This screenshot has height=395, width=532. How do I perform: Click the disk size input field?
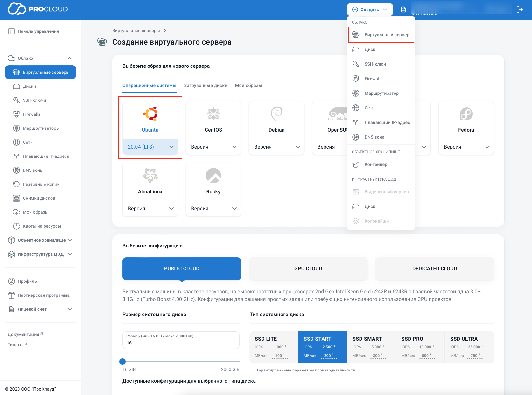(x=181, y=343)
